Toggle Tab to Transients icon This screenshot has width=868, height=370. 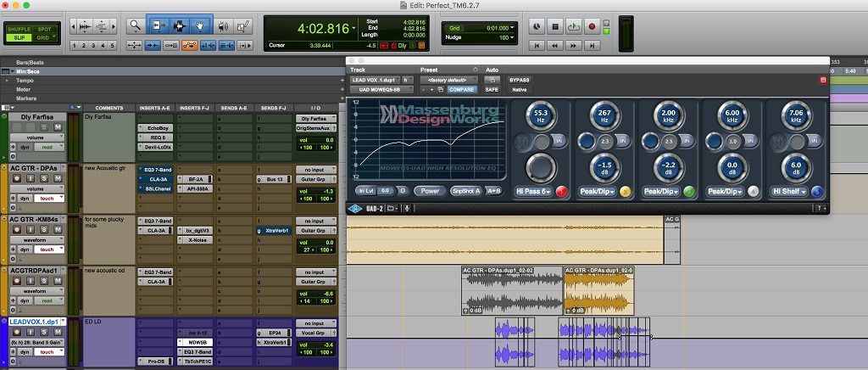[x=153, y=46]
